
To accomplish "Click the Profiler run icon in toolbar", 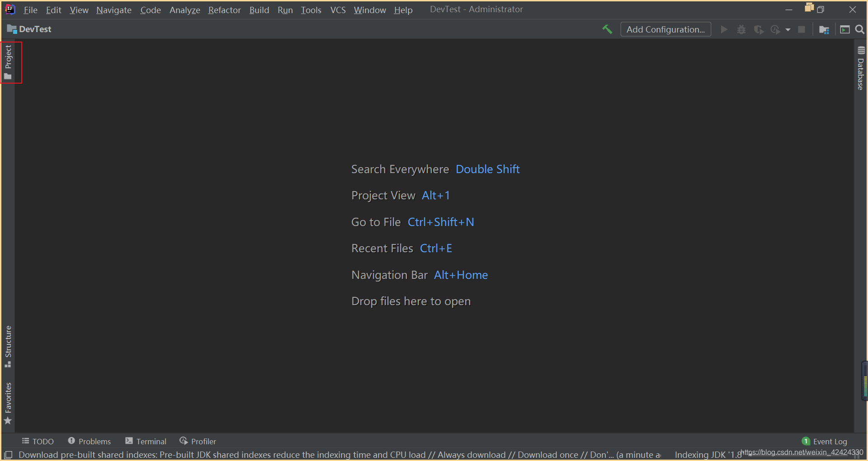I will click(x=776, y=29).
